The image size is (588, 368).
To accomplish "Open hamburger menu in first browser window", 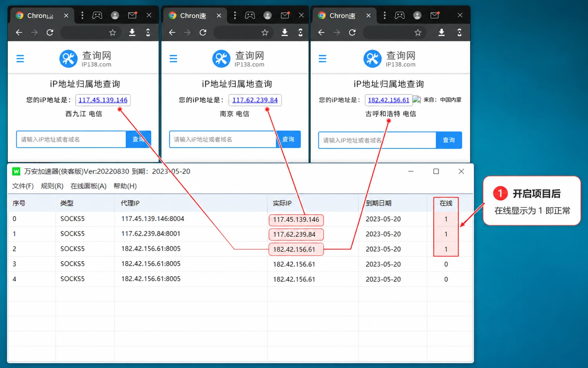I will point(20,59).
